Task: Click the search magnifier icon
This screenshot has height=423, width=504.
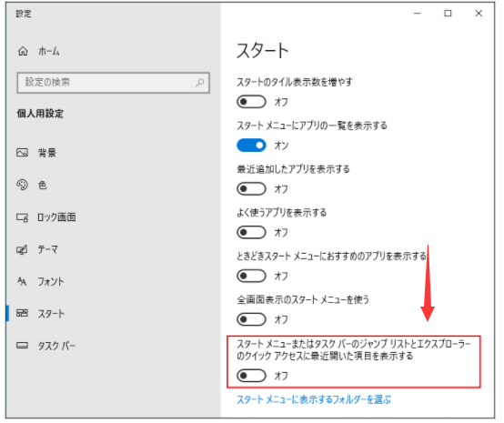Action: pyautogui.click(x=199, y=83)
